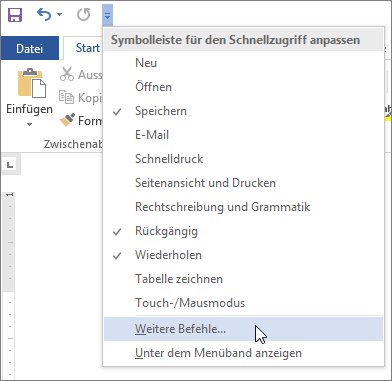
Task: Switch to the Start ribbon tab
Action: coord(88,48)
